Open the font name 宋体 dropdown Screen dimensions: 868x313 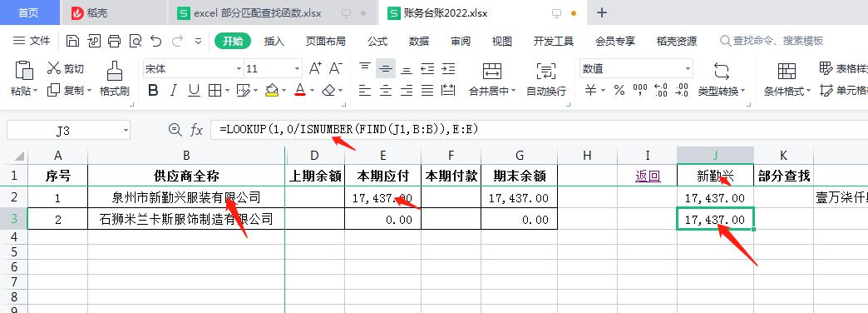tap(239, 69)
